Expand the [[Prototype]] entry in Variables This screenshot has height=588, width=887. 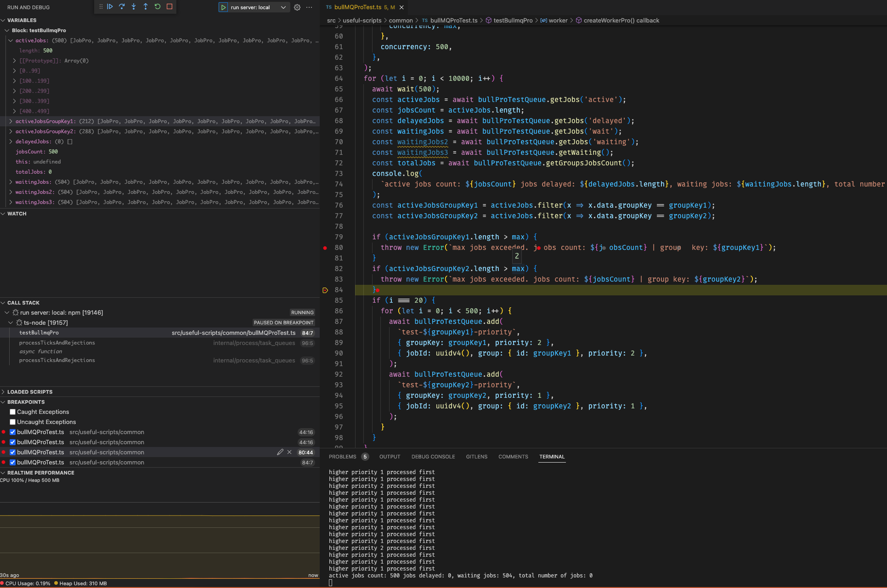[14, 60]
